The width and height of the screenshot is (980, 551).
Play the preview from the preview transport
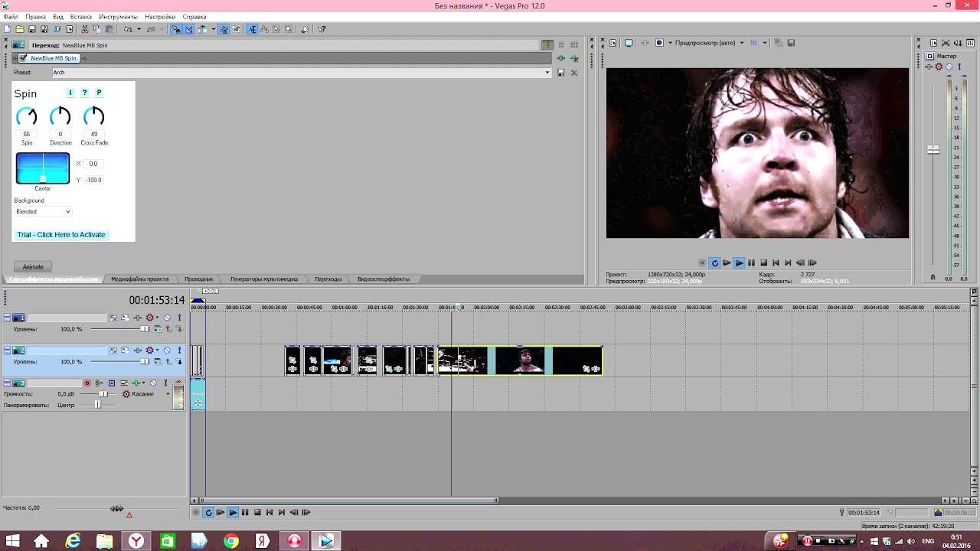739,262
